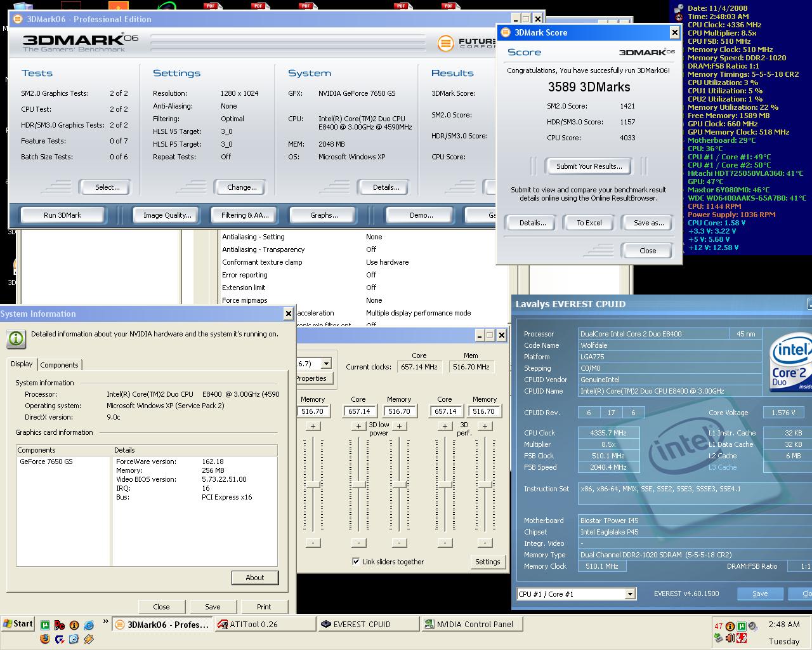
Task: Click Submit Your Results button
Action: click(x=589, y=166)
